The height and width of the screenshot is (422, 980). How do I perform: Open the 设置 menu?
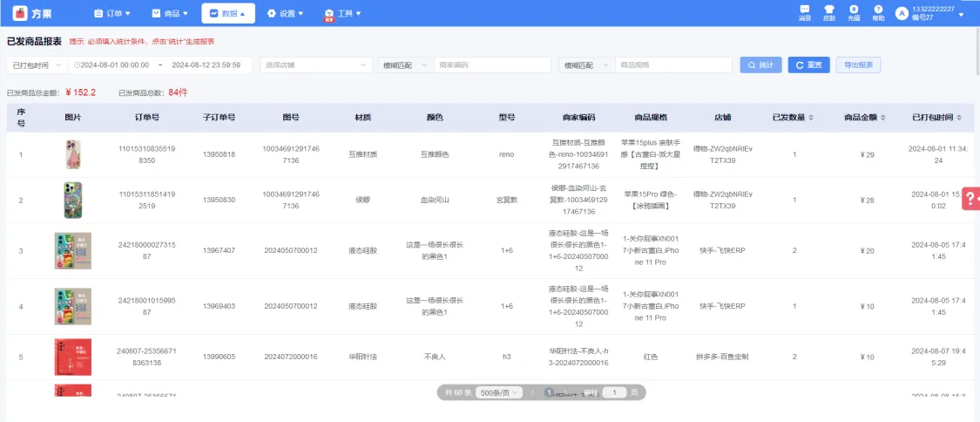[x=285, y=13]
